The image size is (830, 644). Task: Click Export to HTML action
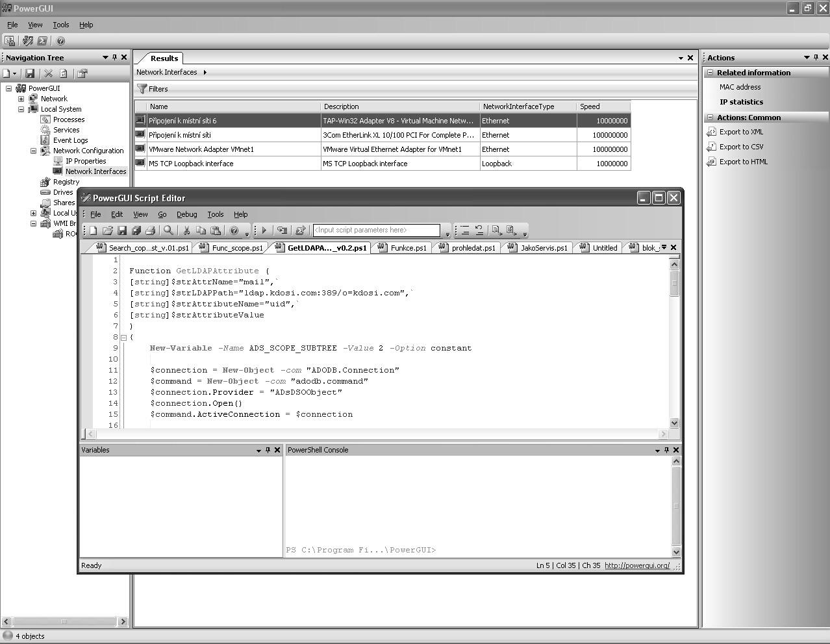tap(743, 162)
